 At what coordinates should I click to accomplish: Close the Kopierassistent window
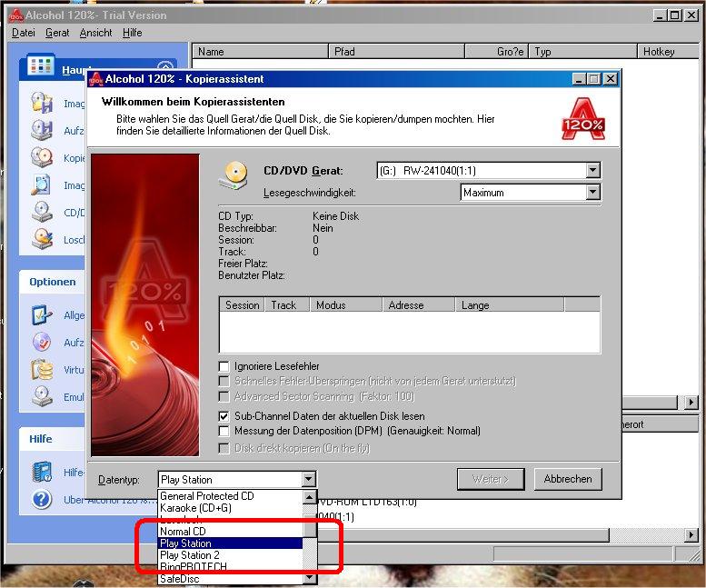tap(610, 79)
